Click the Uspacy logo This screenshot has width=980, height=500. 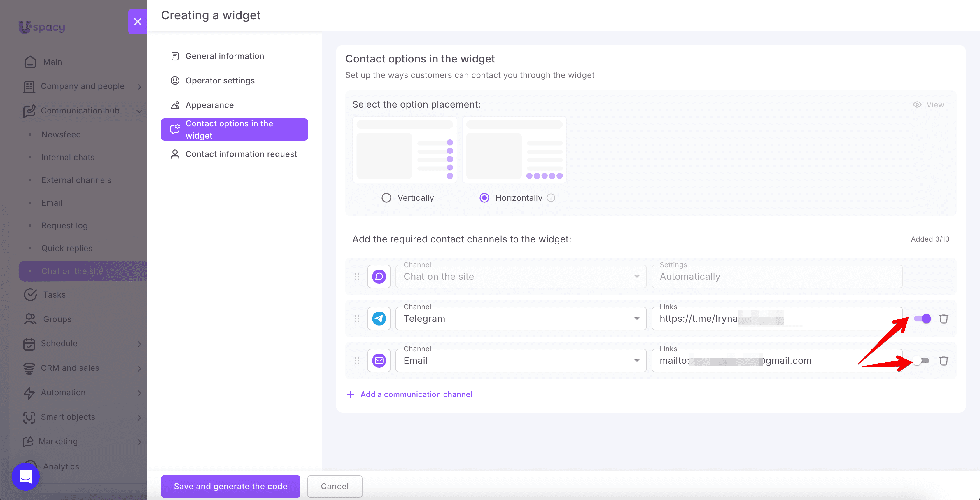[x=42, y=27]
